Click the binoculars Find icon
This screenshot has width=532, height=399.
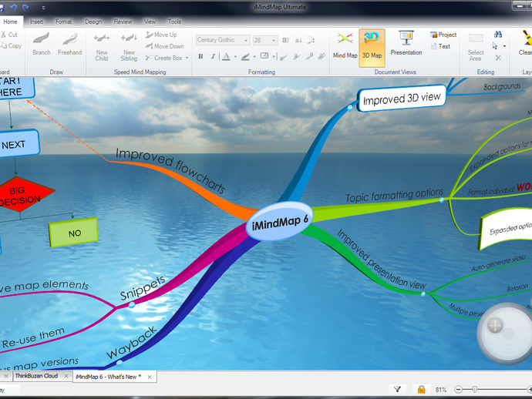(x=498, y=34)
